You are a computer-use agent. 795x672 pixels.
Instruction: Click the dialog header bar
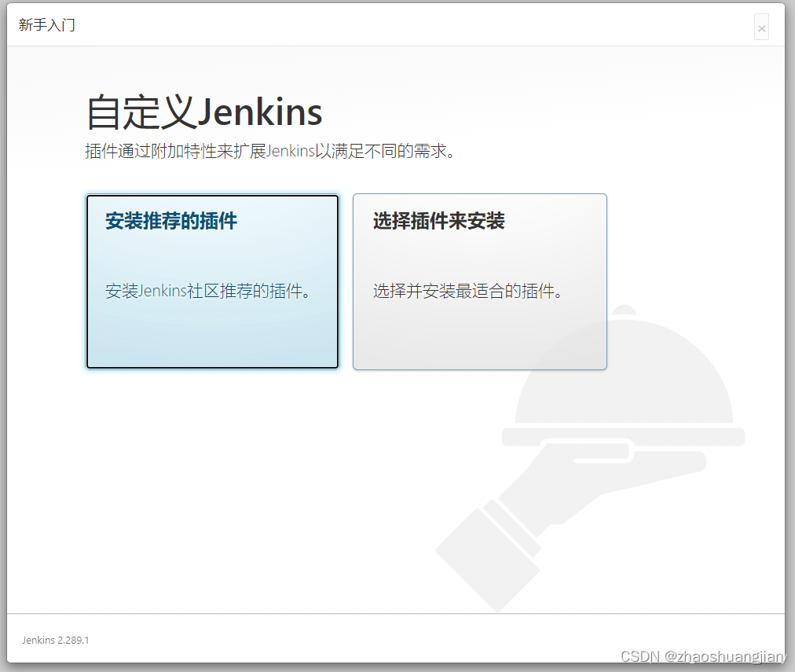(393, 24)
